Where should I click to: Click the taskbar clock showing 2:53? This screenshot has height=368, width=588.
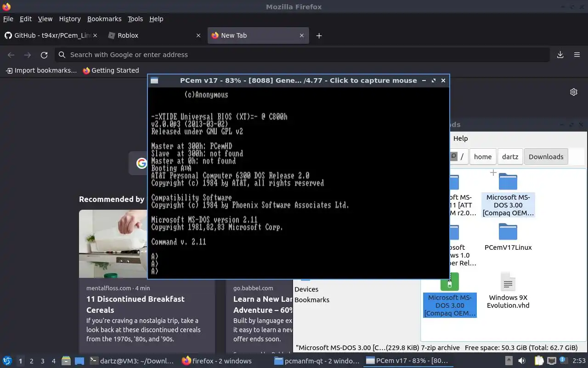(579, 361)
